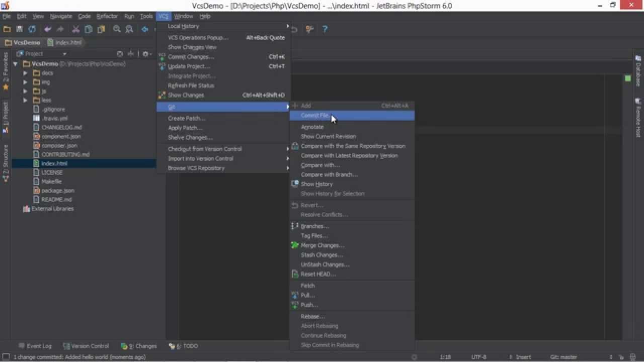Select Pull in Git submenu

coord(352,295)
